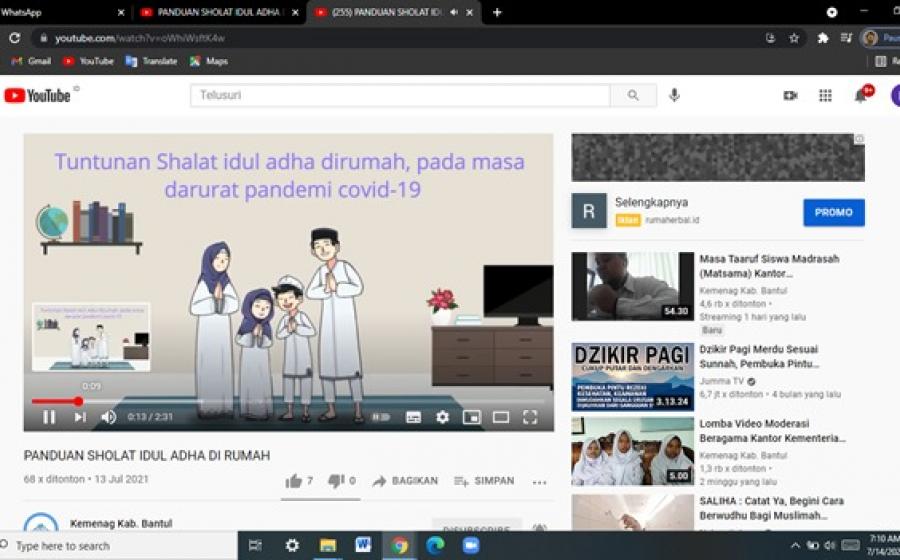
Task: Open File Explorer on taskbar
Action: tap(328, 546)
